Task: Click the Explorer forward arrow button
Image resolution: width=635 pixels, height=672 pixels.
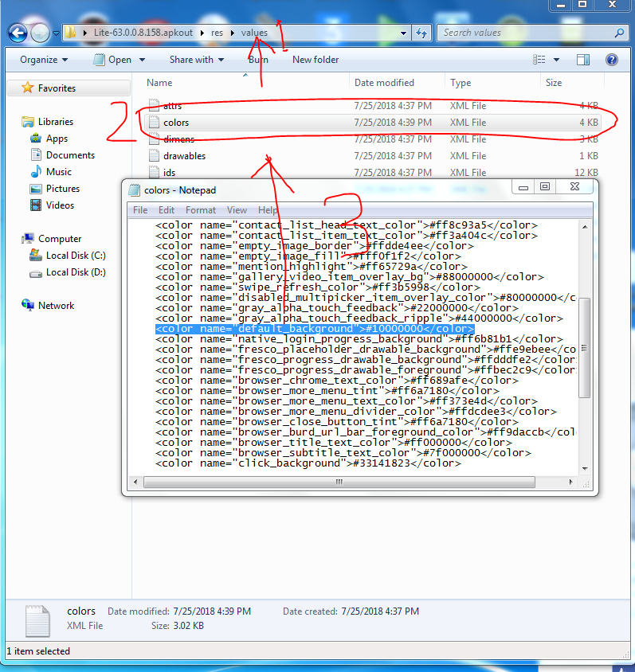Action: pos(41,33)
